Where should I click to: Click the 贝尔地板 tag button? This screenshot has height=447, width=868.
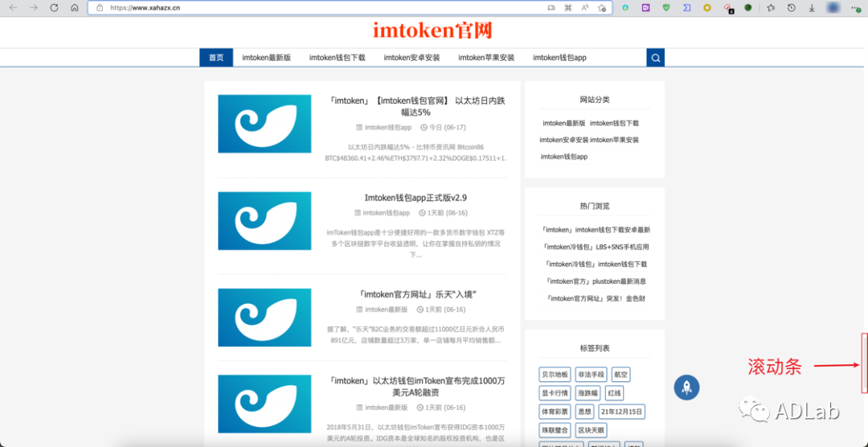[555, 375]
